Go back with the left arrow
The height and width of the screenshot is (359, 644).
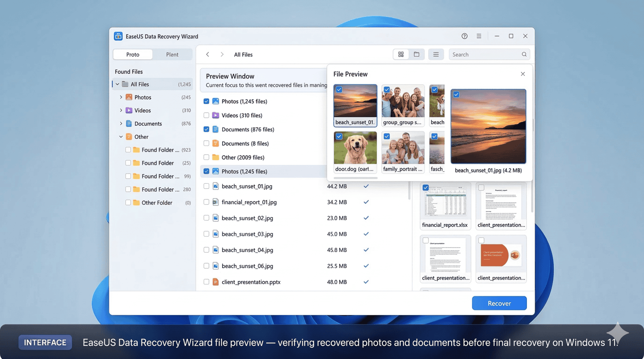(x=208, y=54)
